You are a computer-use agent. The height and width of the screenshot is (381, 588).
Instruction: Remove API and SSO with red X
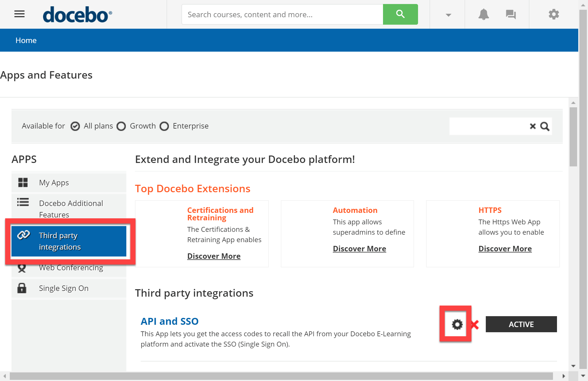click(x=475, y=325)
